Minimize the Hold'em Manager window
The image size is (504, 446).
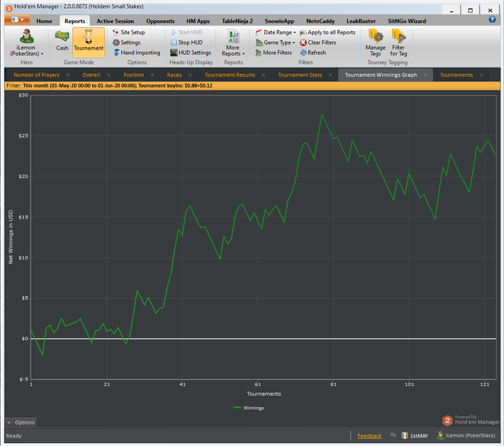[x=451, y=10]
